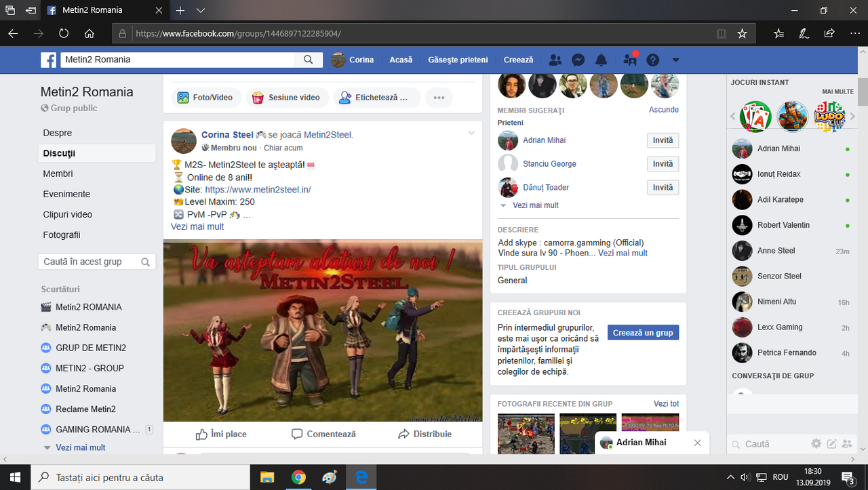Click the chat Caută search field
Screen dimensions: 868x490
pos(769,444)
